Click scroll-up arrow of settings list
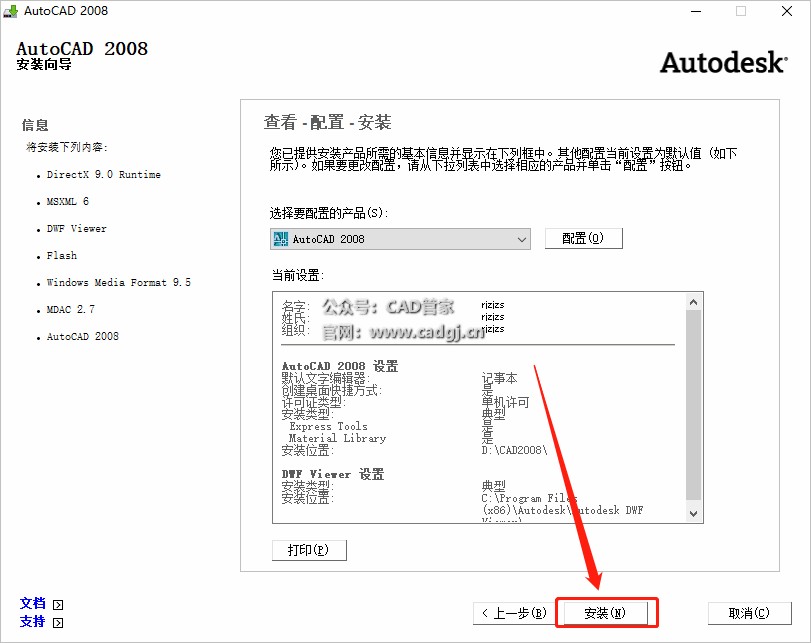Image resolution: width=811 pixels, height=643 pixels. tap(694, 302)
